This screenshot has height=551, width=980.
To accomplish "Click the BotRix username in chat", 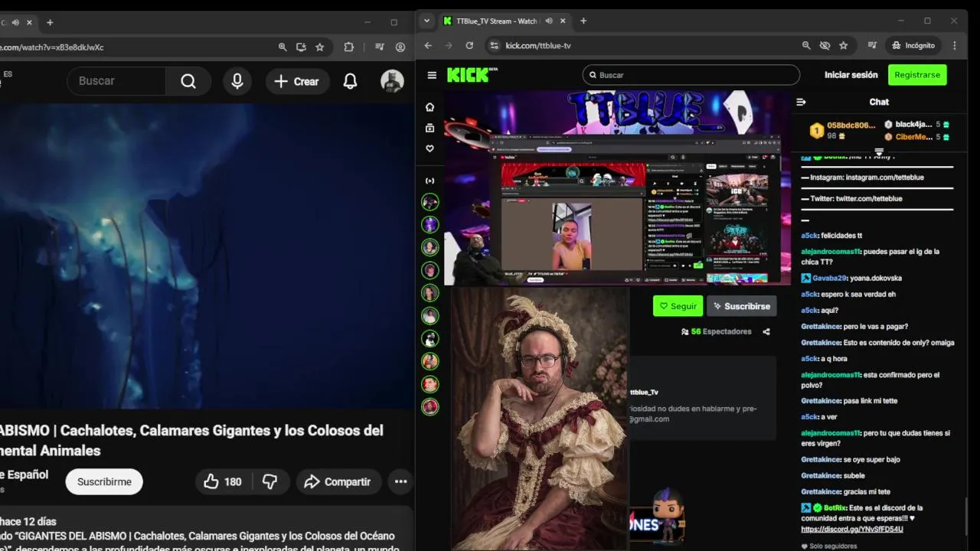I will [x=835, y=507].
